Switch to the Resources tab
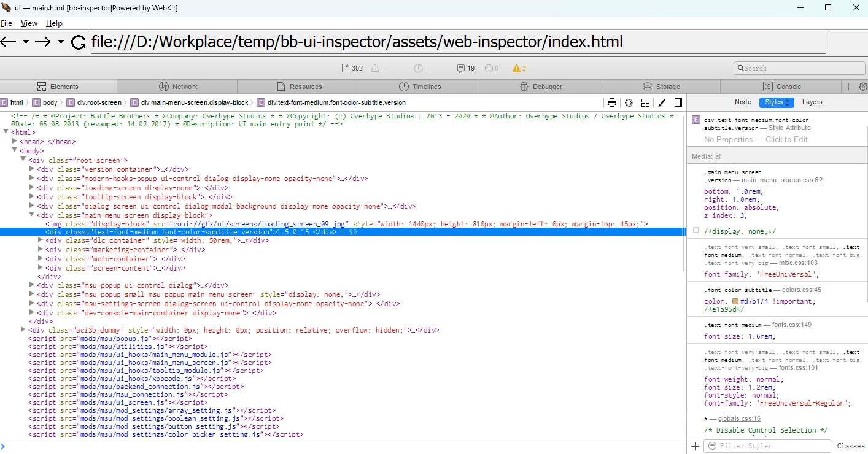Screen dimensions: 868x454 pos(299,87)
